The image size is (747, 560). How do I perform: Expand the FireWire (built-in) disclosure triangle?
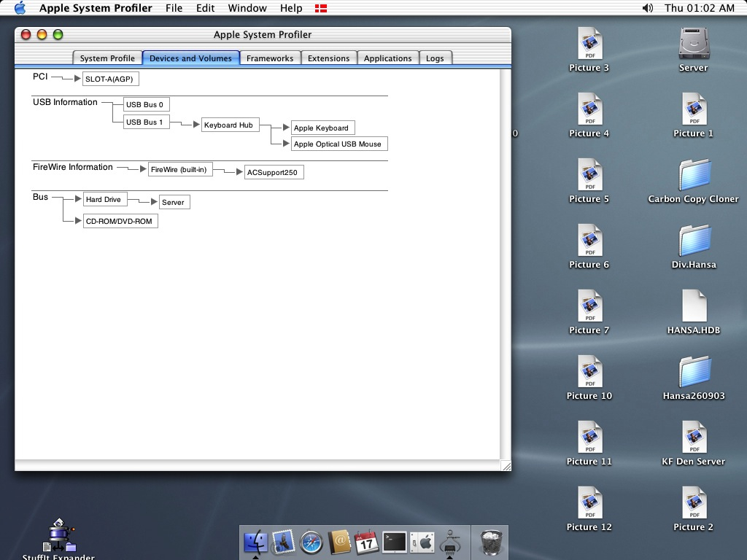click(143, 168)
